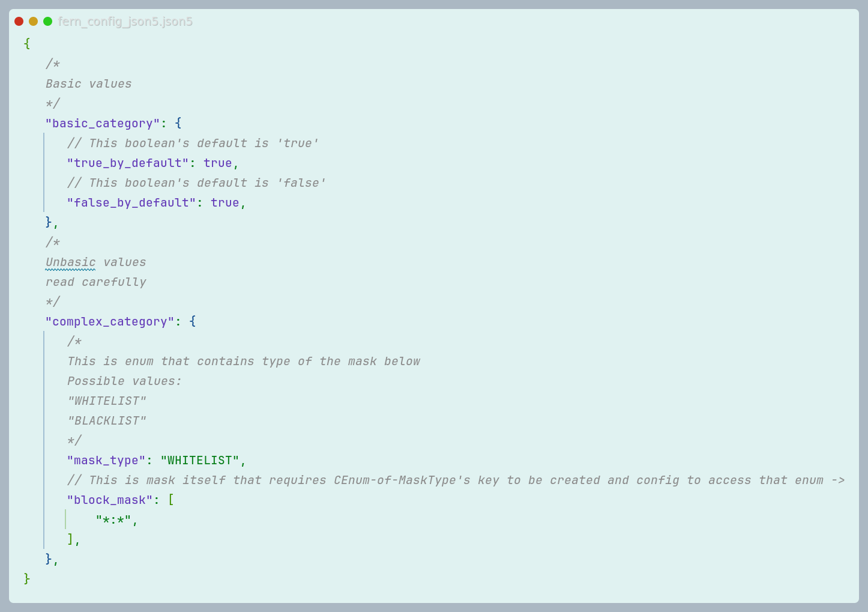Click the opening brace after "basic_category"

178,123
